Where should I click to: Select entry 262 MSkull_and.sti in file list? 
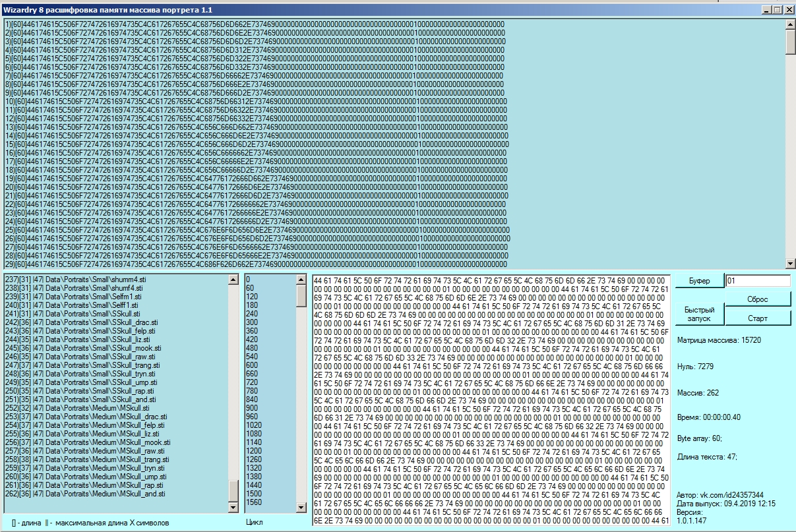pos(99,494)
